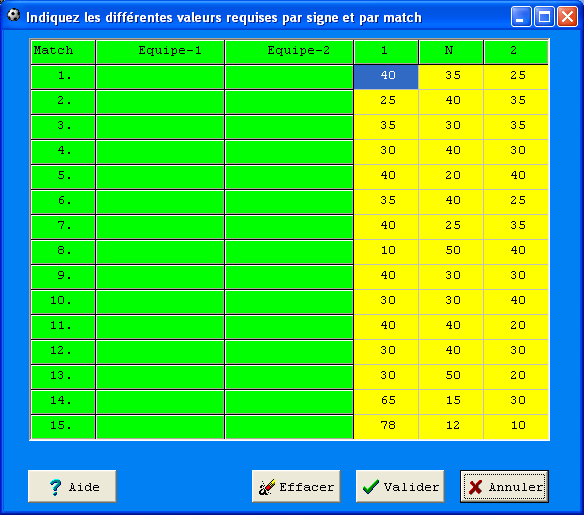Select the Equipe-1 field for match 1
This screenshot has width=584, height=515.
pos(160,77)
